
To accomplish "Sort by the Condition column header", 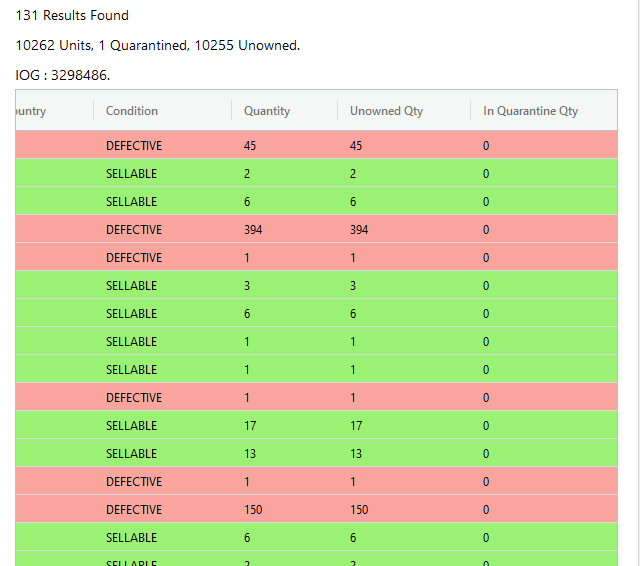I will point(131,111).
